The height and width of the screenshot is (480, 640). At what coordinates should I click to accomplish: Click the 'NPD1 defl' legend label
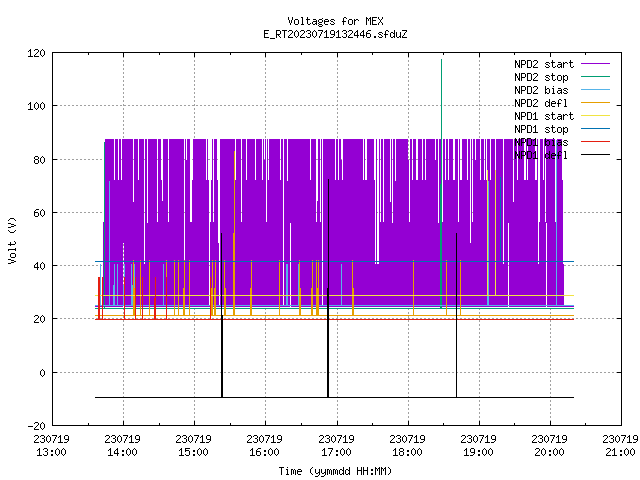click(541, 156)
